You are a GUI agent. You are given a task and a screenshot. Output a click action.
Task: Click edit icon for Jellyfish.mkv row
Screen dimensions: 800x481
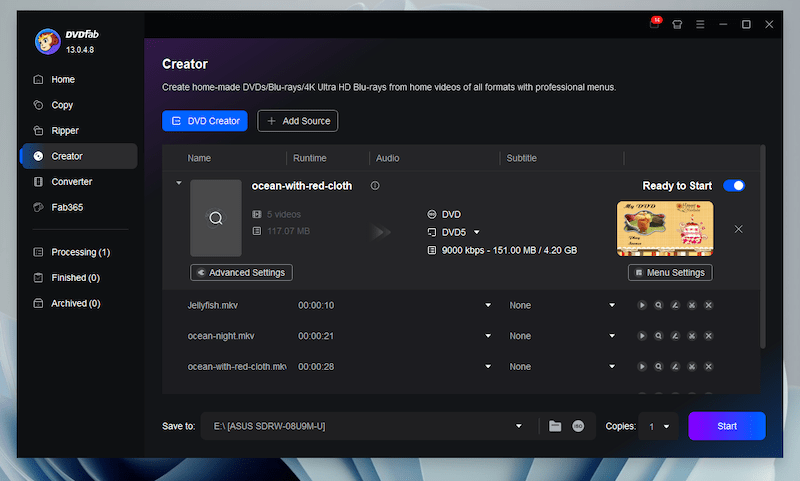point(675,305)
